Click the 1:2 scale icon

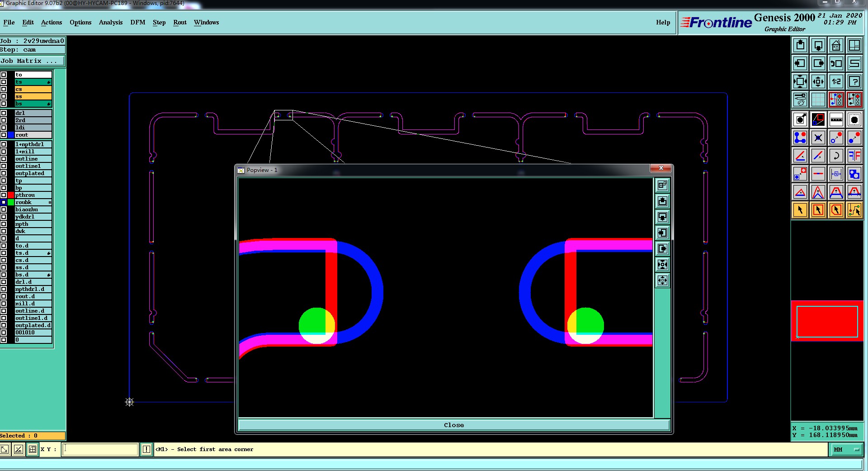pos(836,81)
